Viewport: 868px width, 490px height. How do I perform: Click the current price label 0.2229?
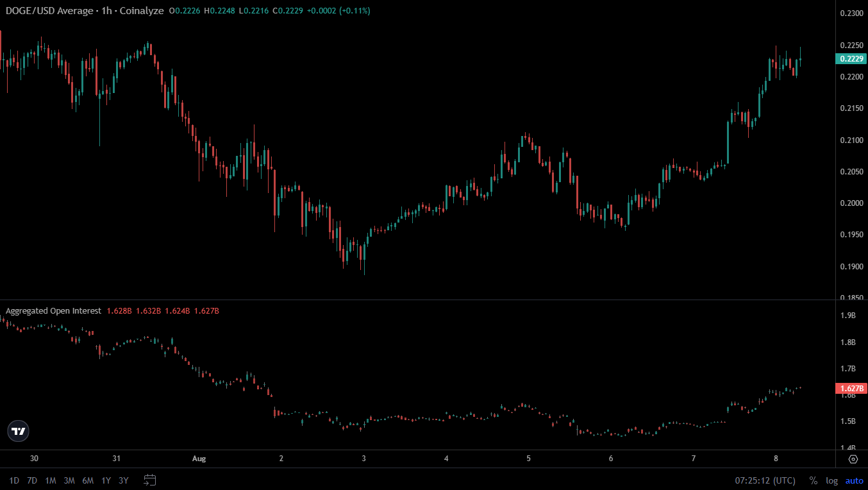point(851,59)
